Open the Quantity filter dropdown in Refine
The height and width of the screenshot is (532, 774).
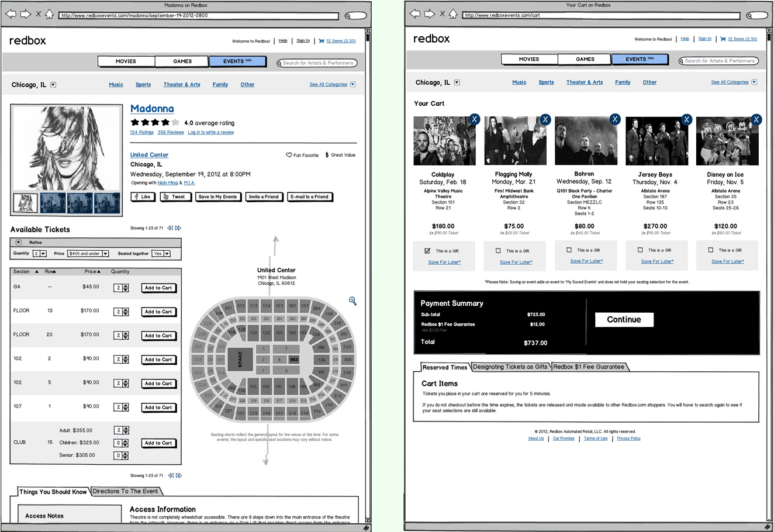pos(40,254)
